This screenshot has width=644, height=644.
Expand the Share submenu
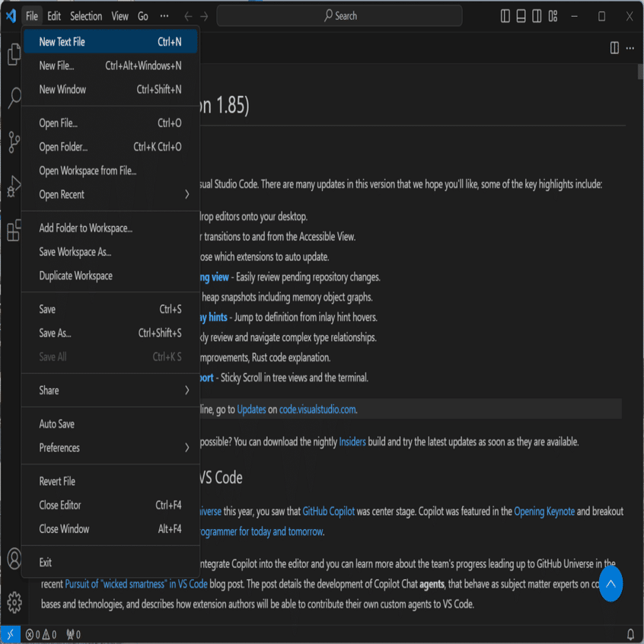(x=110, y=390)
